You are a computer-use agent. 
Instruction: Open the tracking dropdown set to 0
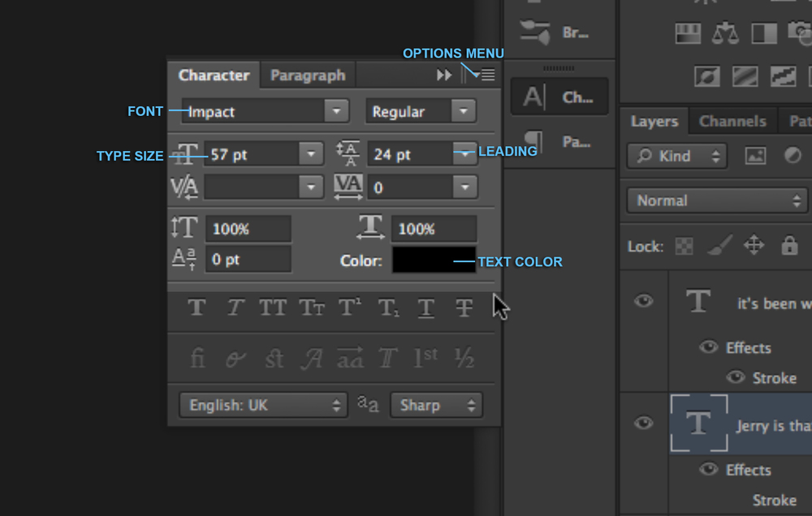(464, 187)
